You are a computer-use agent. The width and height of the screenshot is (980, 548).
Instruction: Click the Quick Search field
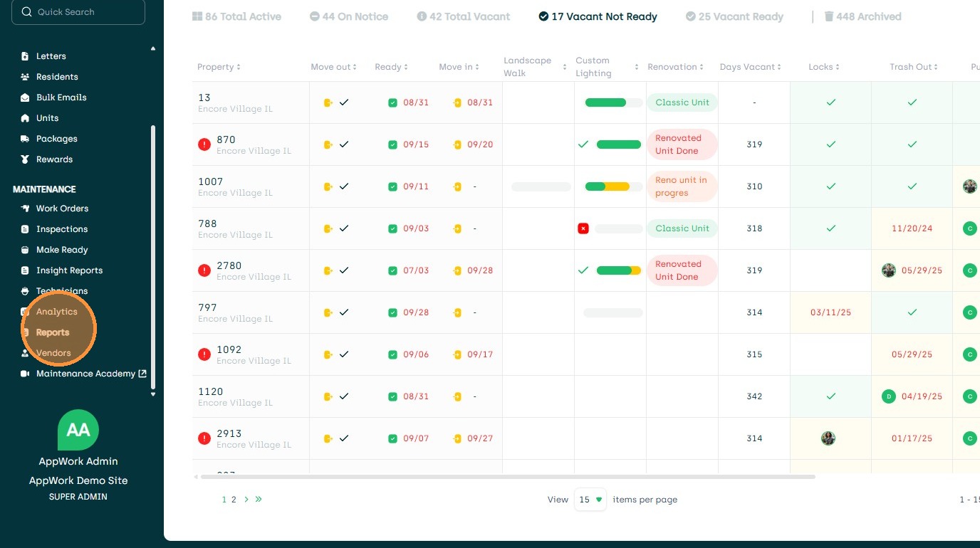click(78, 12)
